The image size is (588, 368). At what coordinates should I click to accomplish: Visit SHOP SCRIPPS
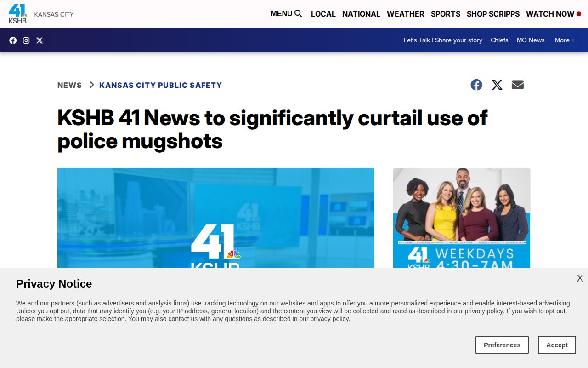pyautogui.click(x=493, y=14)
